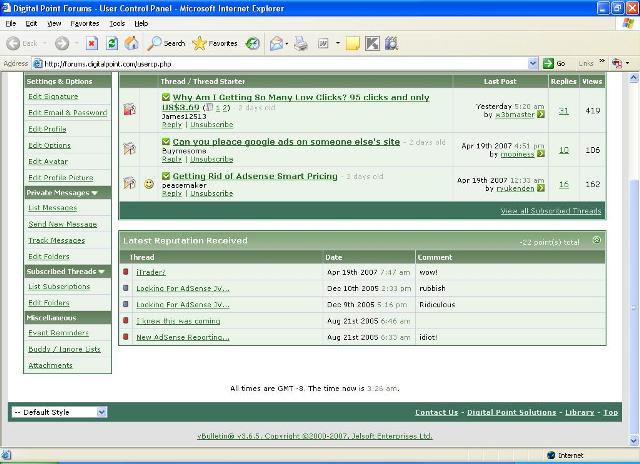Go to last post by mopiness arrow
This screenshot has height=464, width=640.
click(x=541, y=154)
